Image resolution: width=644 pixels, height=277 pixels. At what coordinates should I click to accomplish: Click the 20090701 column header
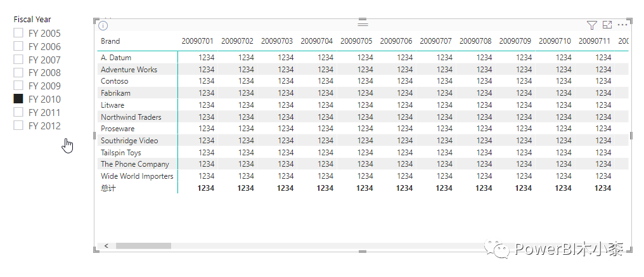coord(198,41)
